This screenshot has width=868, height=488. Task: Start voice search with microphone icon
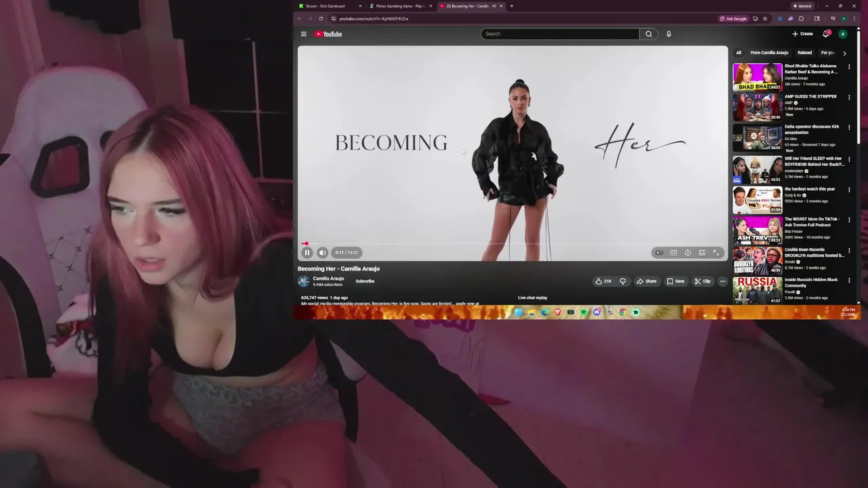pyautogui.click(x=669, y=34)
